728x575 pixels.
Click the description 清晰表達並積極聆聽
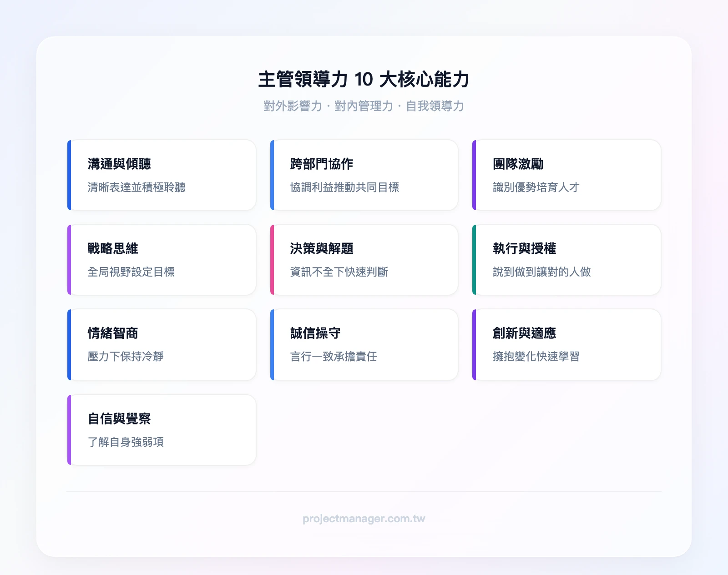pos(136,187)
